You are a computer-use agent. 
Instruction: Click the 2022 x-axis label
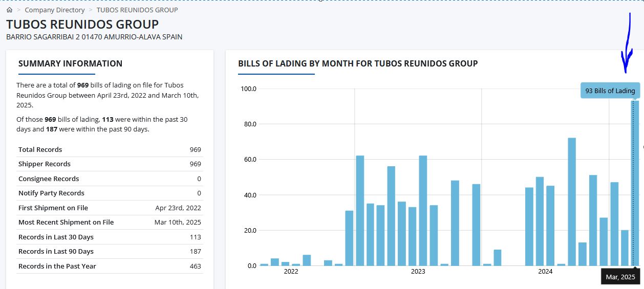291,272
